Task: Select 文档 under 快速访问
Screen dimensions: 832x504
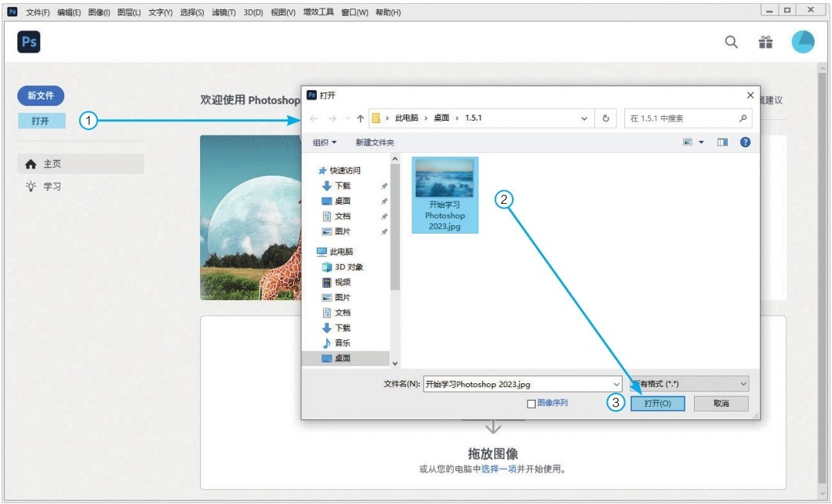Action: pyautogui.click(x=336, y=216)
